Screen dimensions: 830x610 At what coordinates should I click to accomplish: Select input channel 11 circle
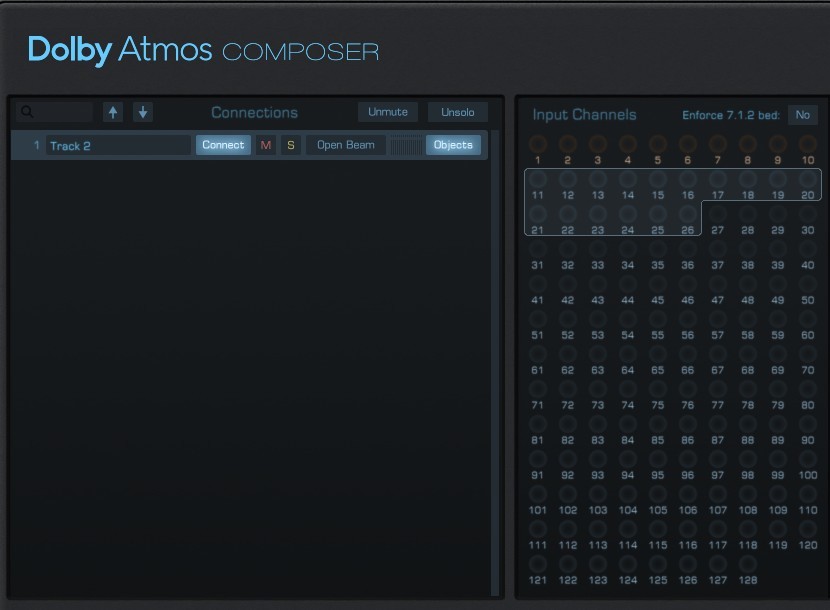click(x=538, y=179)
